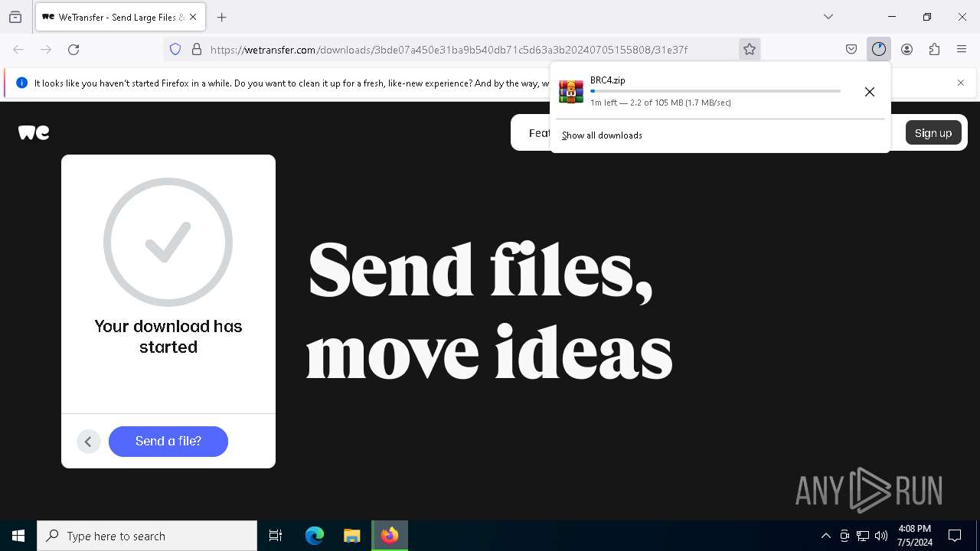Click Your download has started text
The height and width of the screenshot is (551, 980).
[x=168, y=337]
